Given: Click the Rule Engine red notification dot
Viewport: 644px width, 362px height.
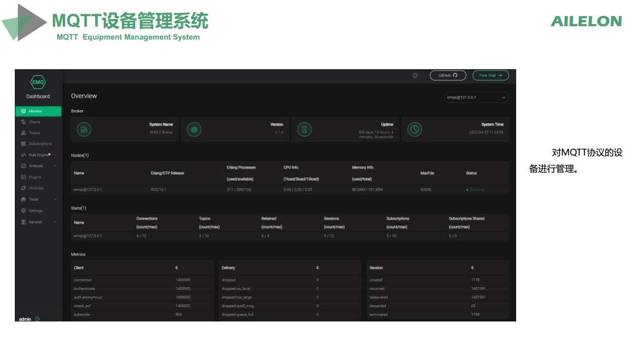Looking at the screenshot, I should click(50, 154).
